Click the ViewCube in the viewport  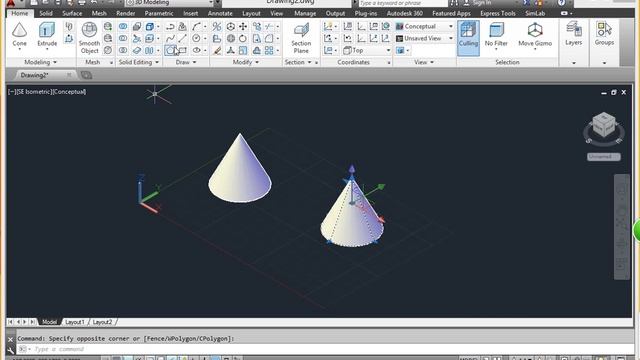pyautogui.click(x=603, y=125)
